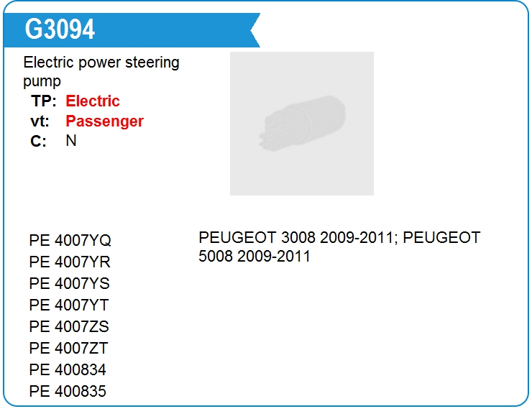Viewport: 532px width, 414px height.
Task: Open the pump product thumbnail image
Action: coord(302,124)
